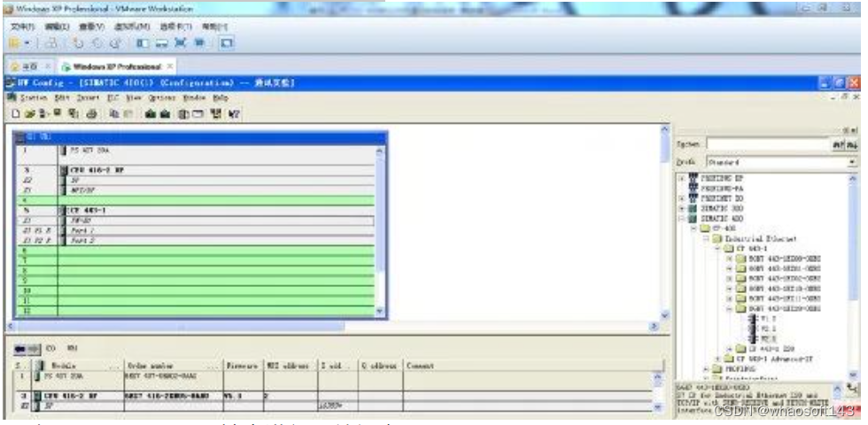Select the PN-IO row in the rack
This screenshot has width=868, height=425.
194,220
